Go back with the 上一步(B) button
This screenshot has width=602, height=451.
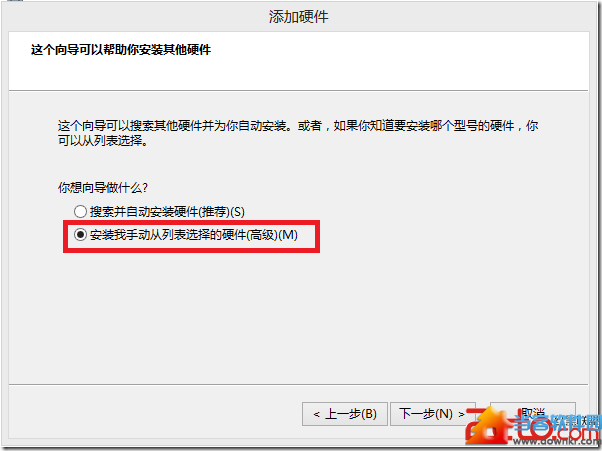point(344,414)
